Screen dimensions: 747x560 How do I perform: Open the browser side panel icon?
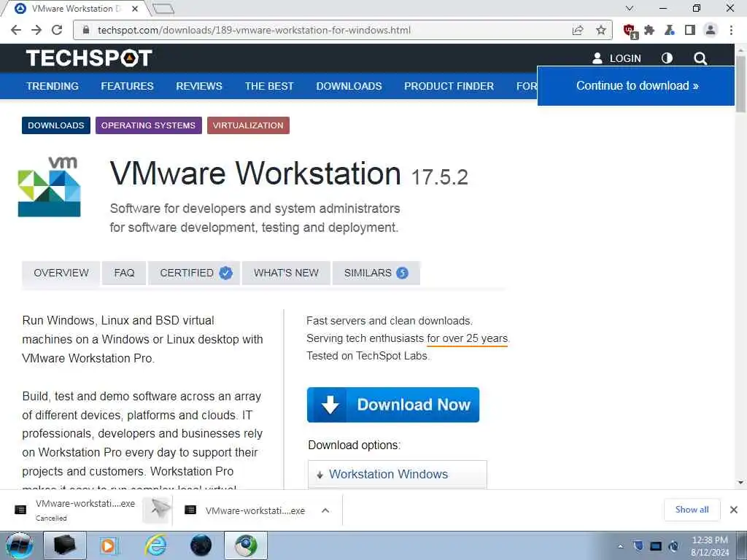tap(690, 30)
